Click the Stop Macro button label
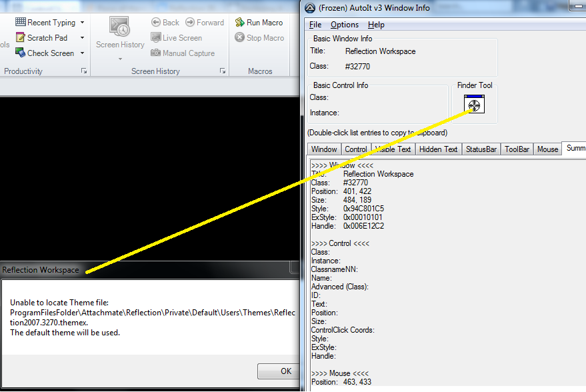The image size is (586, 392). [265, 38]
